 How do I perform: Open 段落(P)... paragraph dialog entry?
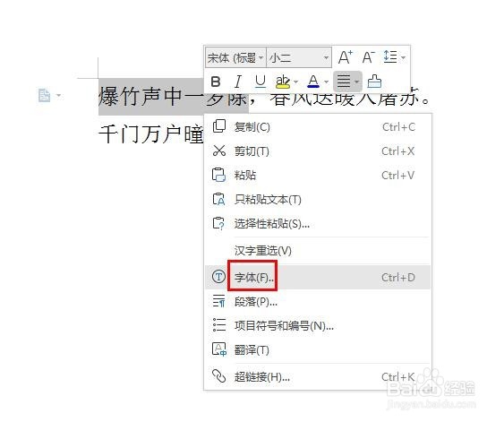click(x=318, y=302)
